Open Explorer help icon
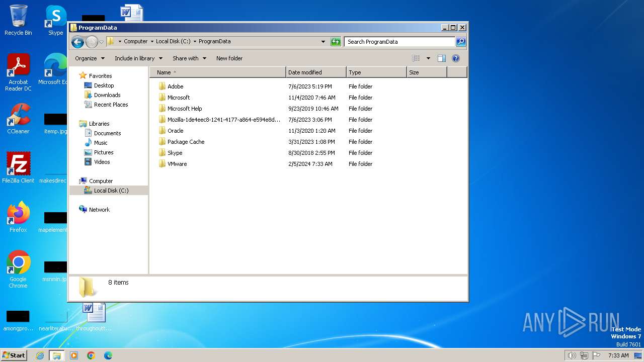 (456, 58)
